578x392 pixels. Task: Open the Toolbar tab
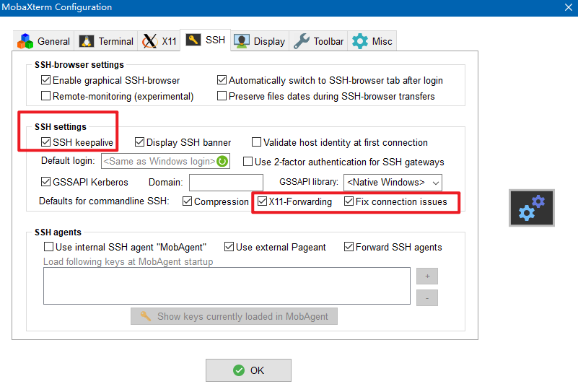318,41
